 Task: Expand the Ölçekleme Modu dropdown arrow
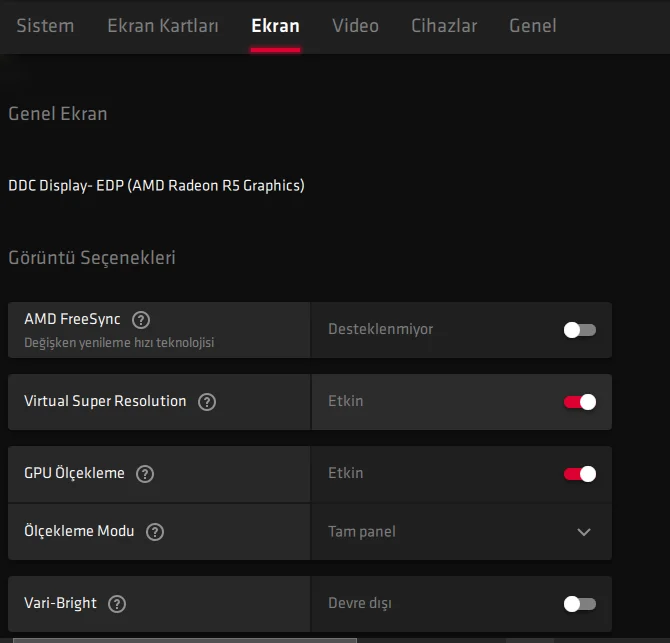tap(584, 532)
